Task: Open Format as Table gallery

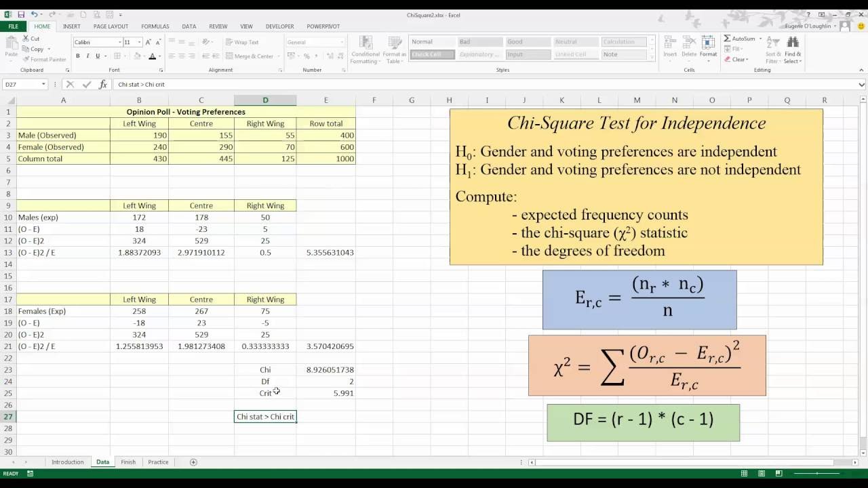Action: [394, 49]
